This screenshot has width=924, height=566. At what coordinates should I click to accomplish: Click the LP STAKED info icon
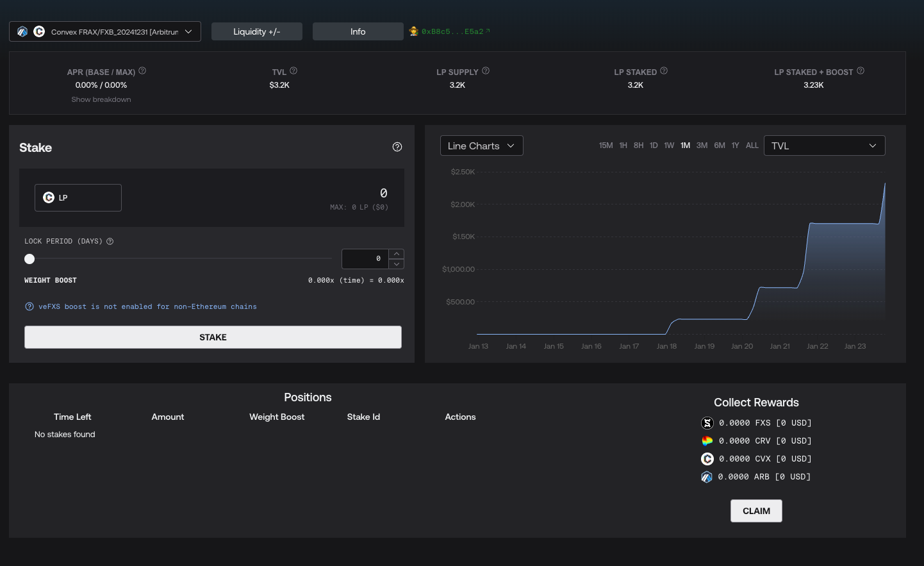click(x=664, y=71)
